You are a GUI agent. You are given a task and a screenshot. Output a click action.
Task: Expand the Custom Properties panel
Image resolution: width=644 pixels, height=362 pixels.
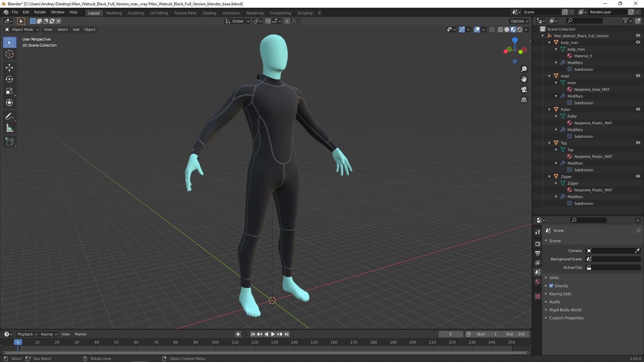pyautogui.click(x=566, y=318)
